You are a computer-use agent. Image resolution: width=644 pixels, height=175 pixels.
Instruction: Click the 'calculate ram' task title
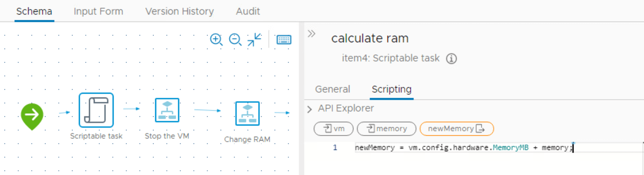pos(370,38)
